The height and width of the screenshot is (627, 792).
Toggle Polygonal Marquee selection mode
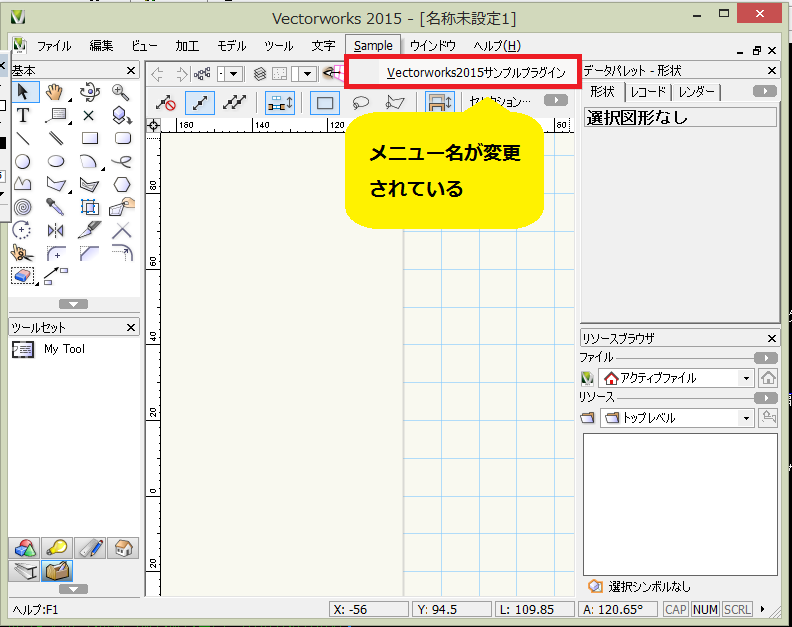click(394, 103)
